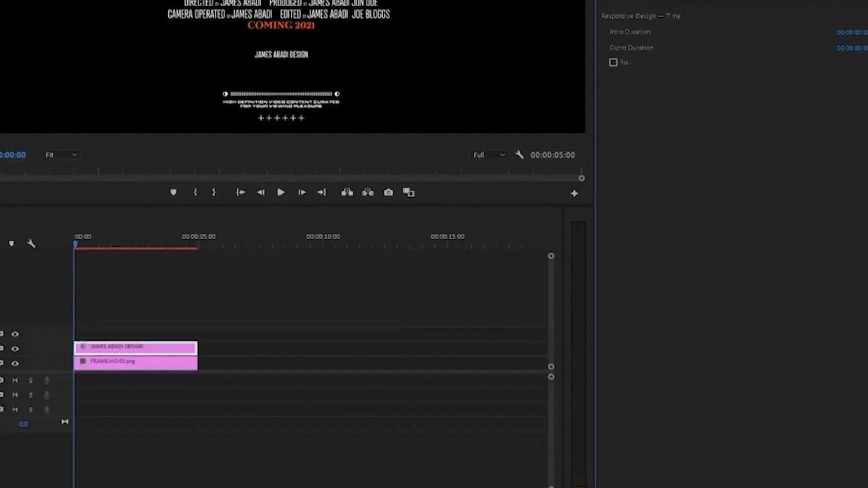868x488 pixels.
Task: Hide the empty top video track
Action: tap(15, 334)
